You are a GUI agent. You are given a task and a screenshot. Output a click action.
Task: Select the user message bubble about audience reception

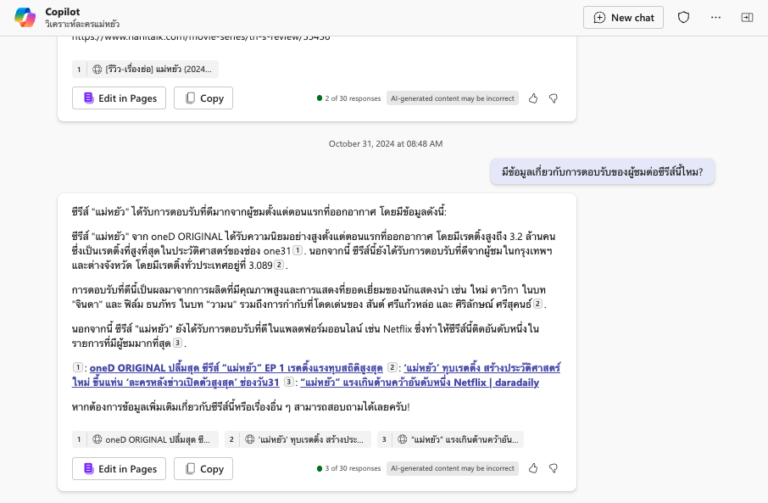pos(602,172)
